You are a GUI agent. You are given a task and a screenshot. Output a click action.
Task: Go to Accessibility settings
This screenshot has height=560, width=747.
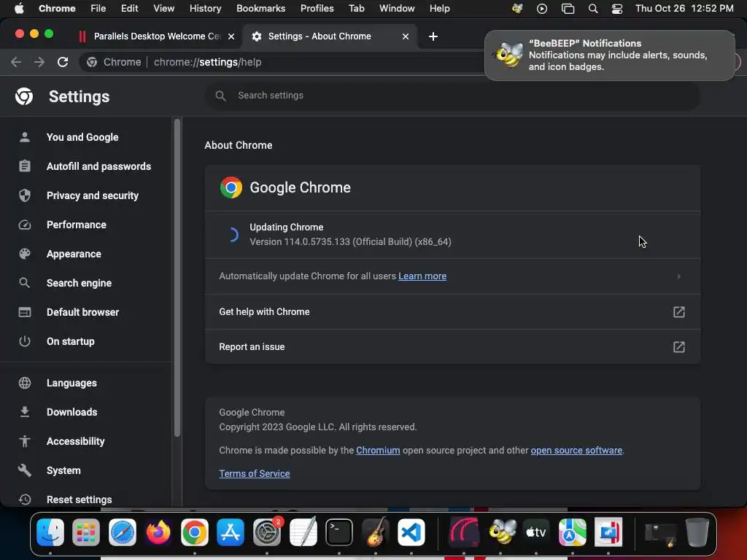click(x=75, y=441)
